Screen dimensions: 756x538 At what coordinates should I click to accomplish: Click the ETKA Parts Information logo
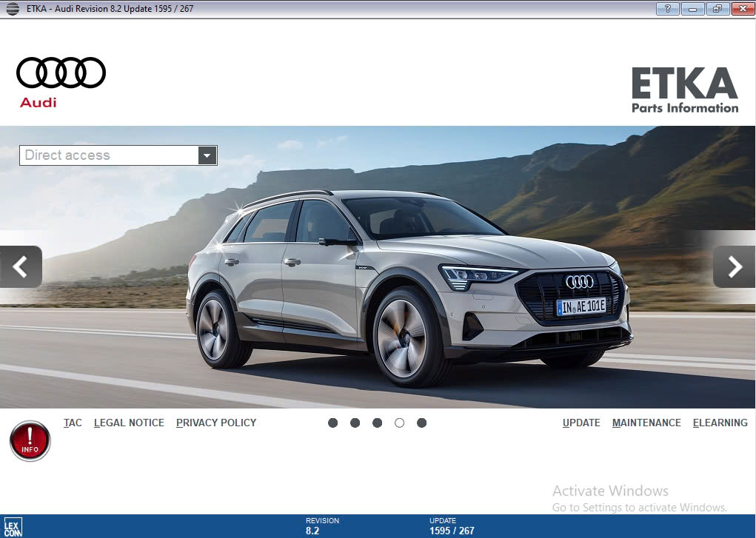tap(684, 90)
